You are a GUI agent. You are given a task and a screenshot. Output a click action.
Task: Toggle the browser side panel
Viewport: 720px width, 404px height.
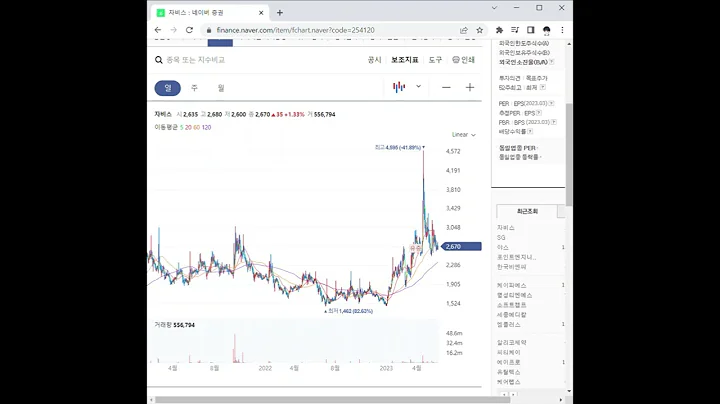[x=530, y=30]
